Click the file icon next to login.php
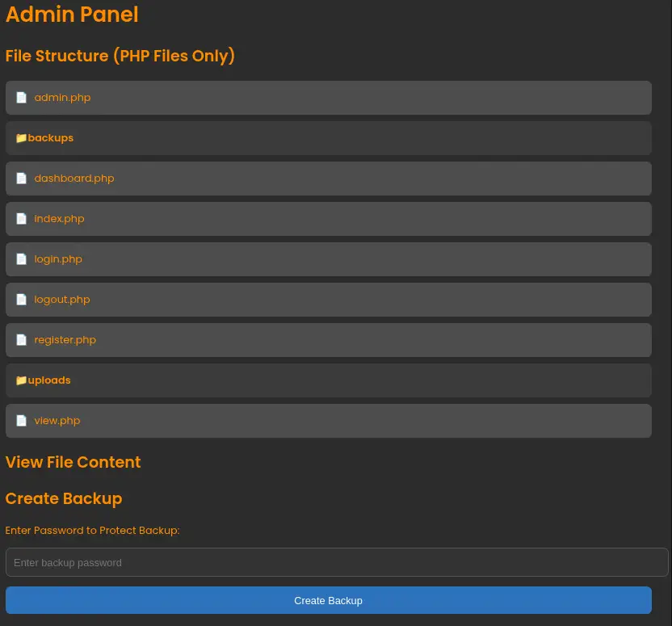 tap(22, 259)
